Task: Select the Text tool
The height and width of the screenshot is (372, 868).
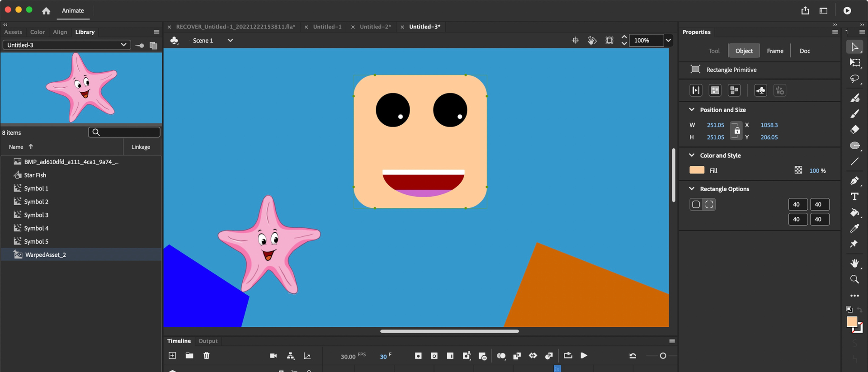Action: point(854,197)
